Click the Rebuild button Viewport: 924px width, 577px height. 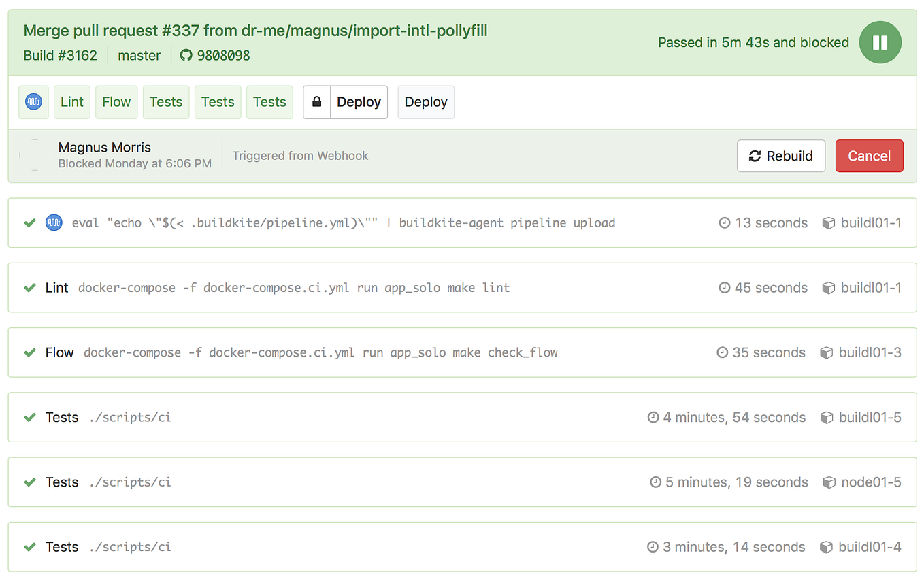781,156
